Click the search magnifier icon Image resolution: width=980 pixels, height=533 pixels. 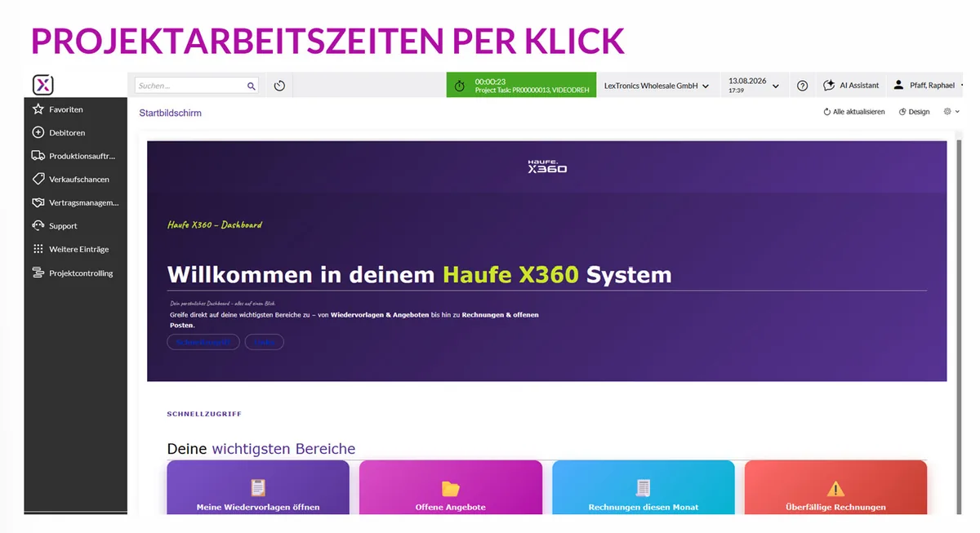252,86
